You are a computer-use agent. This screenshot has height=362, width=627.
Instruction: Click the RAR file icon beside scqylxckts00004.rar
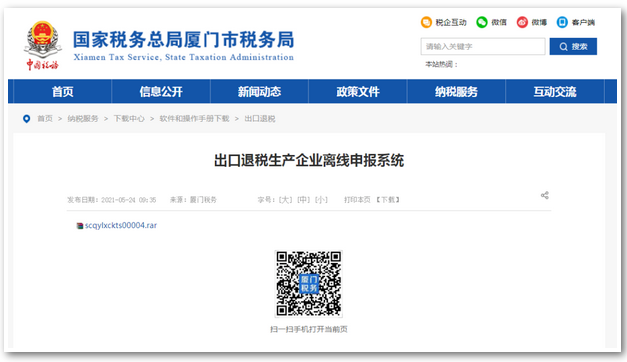[80, 226]
